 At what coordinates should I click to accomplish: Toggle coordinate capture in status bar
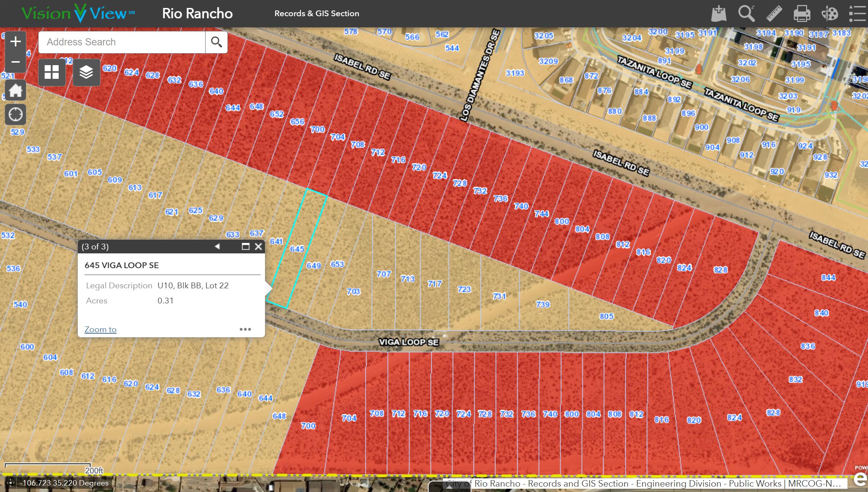coord(10,483)
